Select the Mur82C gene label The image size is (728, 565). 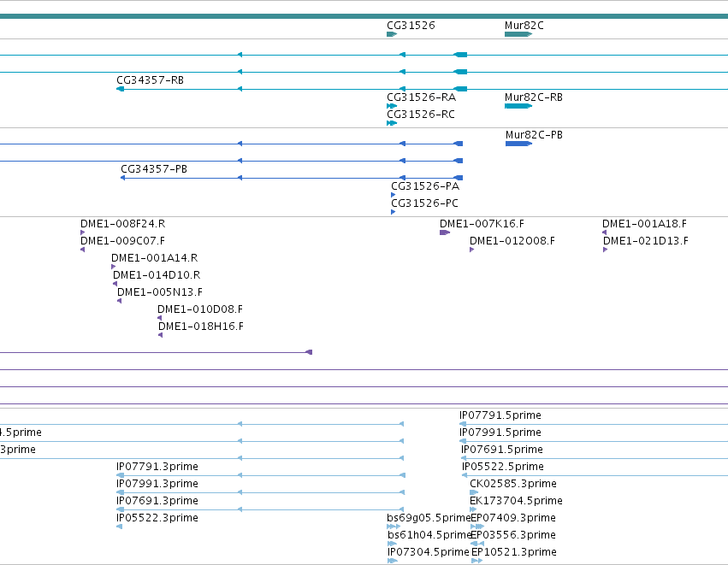(524, 25)
